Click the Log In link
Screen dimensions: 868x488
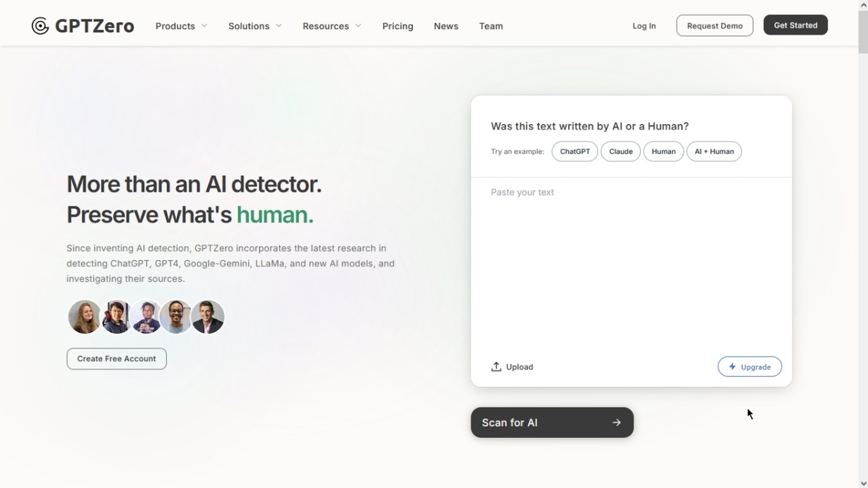(644, 26)
